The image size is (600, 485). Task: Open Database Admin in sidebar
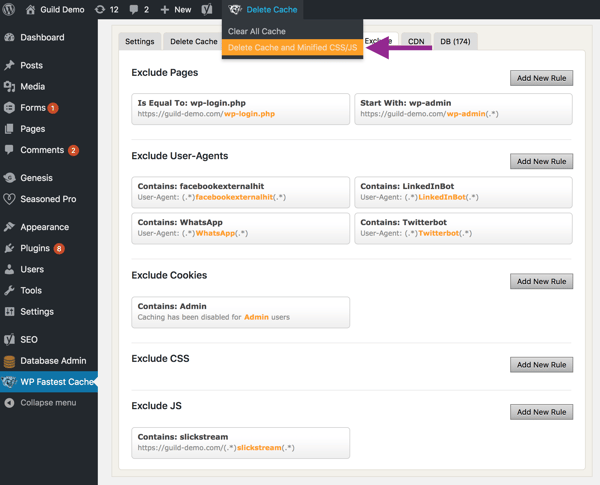tap(53, 361)
